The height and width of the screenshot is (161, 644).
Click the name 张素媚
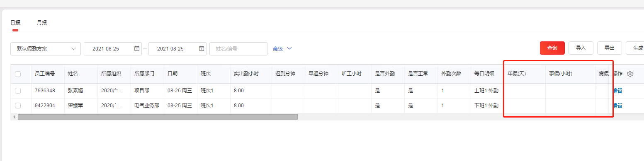(75, 91)
